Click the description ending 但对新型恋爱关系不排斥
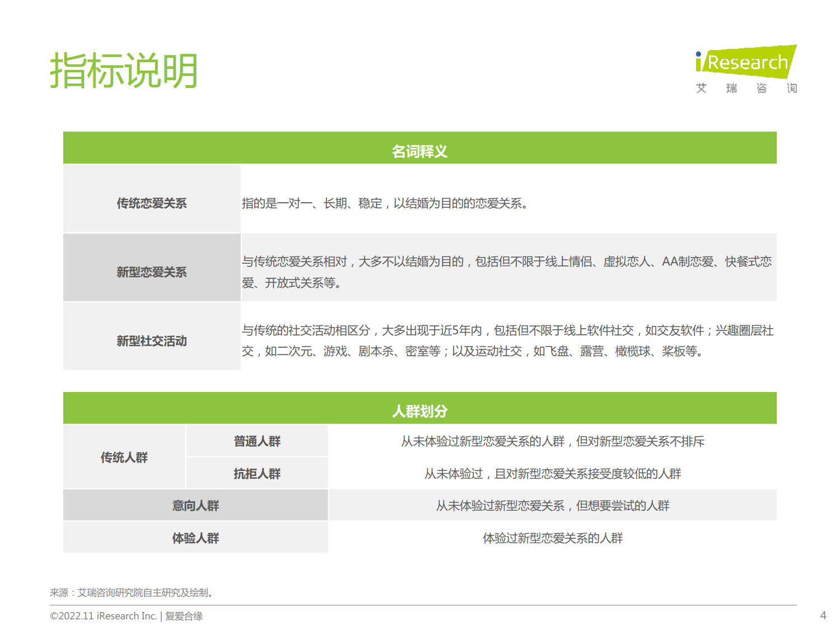Screen dimensions: 840x630 pos(553,441)
